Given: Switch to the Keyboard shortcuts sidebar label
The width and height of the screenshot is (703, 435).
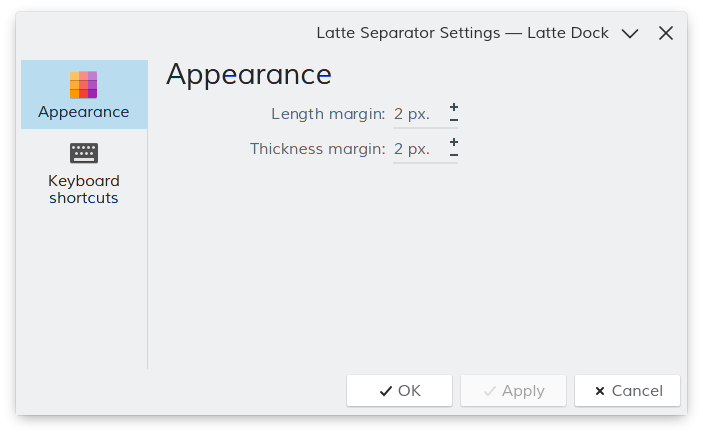Looking at the screenshot, I should pos(84,189).
